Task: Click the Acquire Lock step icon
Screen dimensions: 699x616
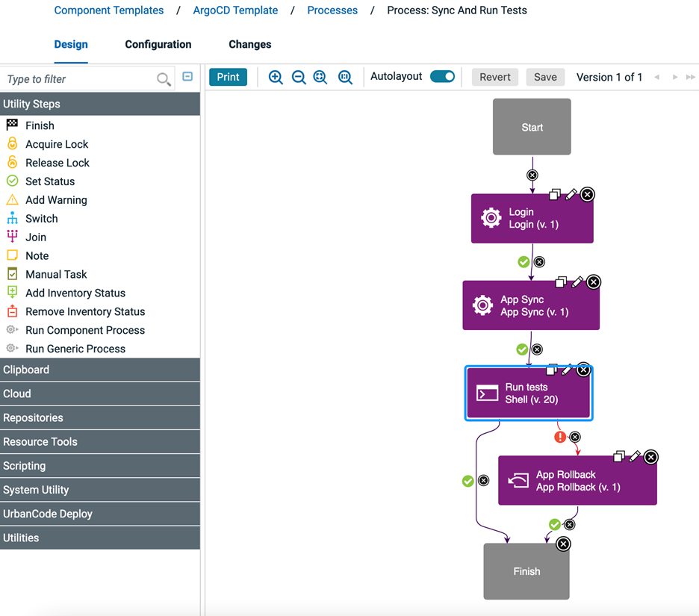Action: [x=12, y=144]
